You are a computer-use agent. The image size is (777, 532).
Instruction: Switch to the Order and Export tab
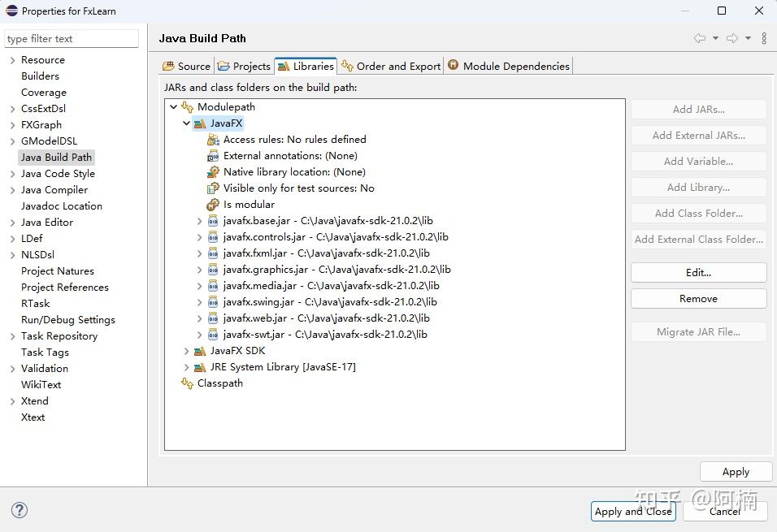[391, 66]
